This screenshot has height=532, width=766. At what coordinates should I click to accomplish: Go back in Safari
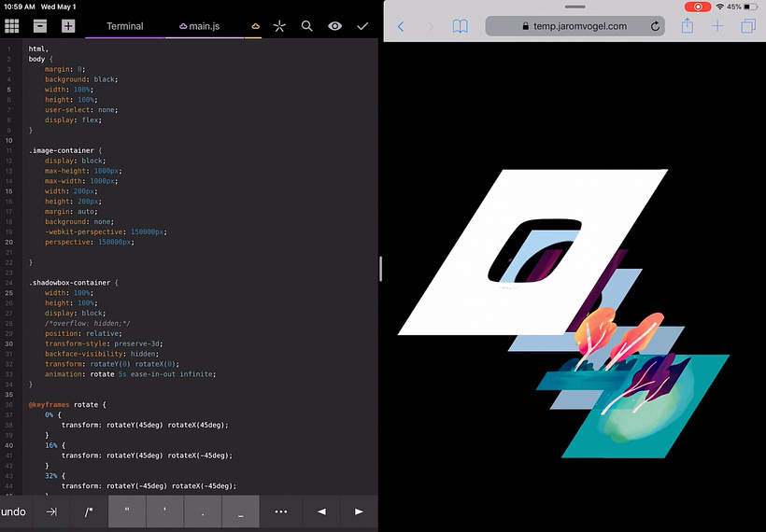[401, 26]
